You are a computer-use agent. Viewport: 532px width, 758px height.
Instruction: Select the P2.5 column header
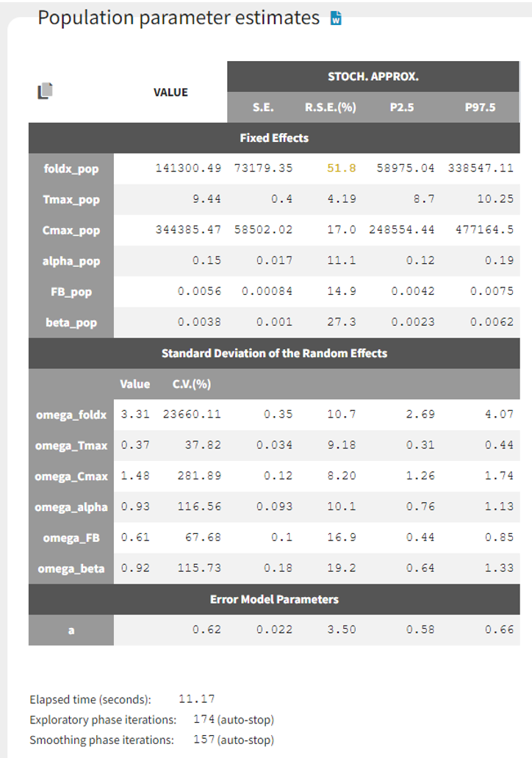point(402,107)
